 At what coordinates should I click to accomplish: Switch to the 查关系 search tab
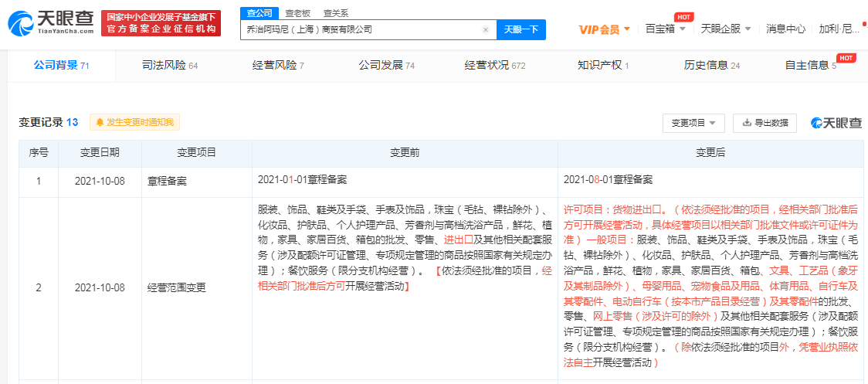[x=336, y=13]
